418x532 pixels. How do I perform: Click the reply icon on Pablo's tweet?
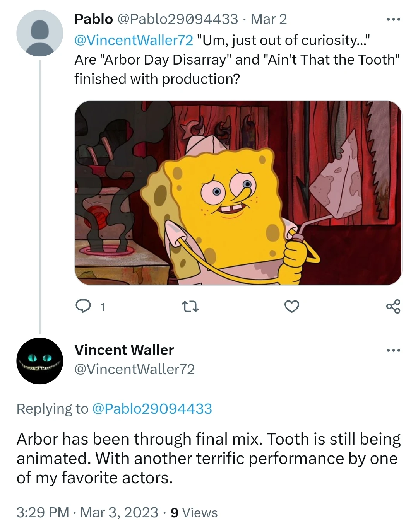pyautogui.click(x=84, y=307)
